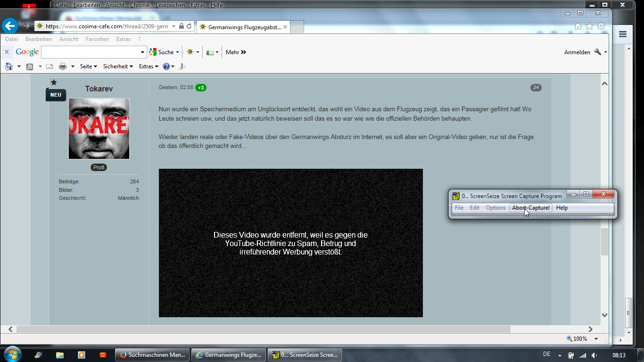The height and width of the screenshot is (362, 644).
Task: Click Tokarev's profile avatar image
Action: pyautogui.click(x=99, y=129)
